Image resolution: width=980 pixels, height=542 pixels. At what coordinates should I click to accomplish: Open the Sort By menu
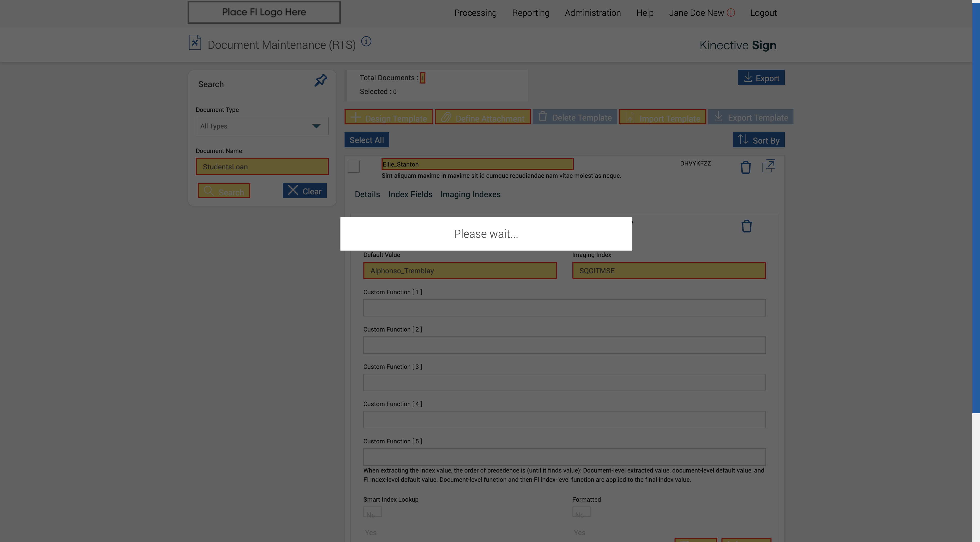point(758,140)
